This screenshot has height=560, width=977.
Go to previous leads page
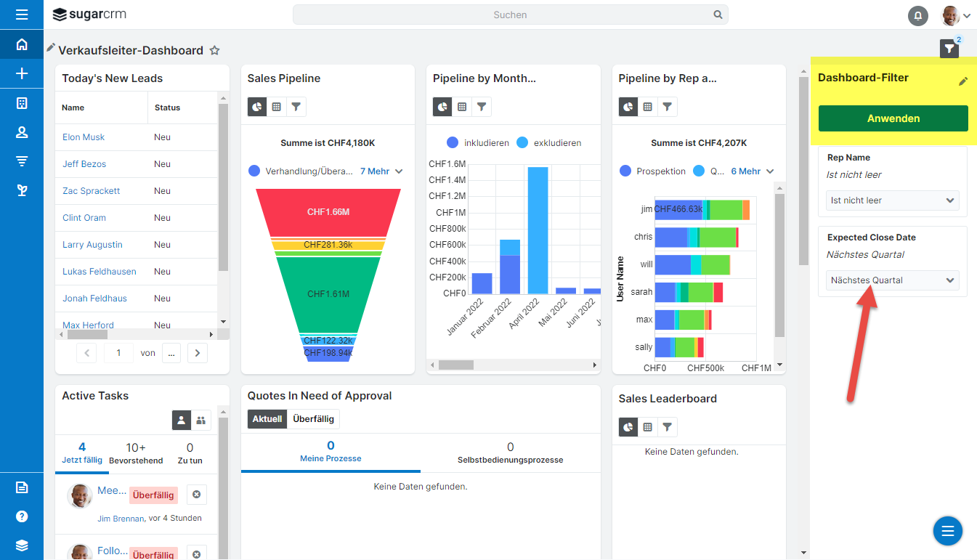86,353
